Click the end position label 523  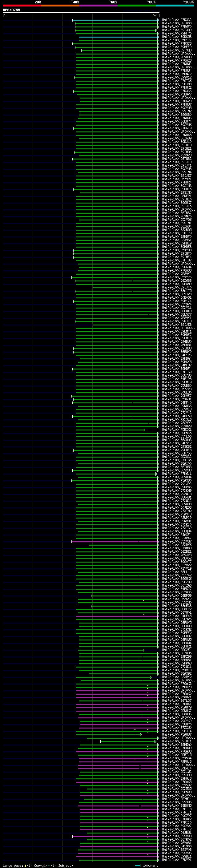[155, 15]
